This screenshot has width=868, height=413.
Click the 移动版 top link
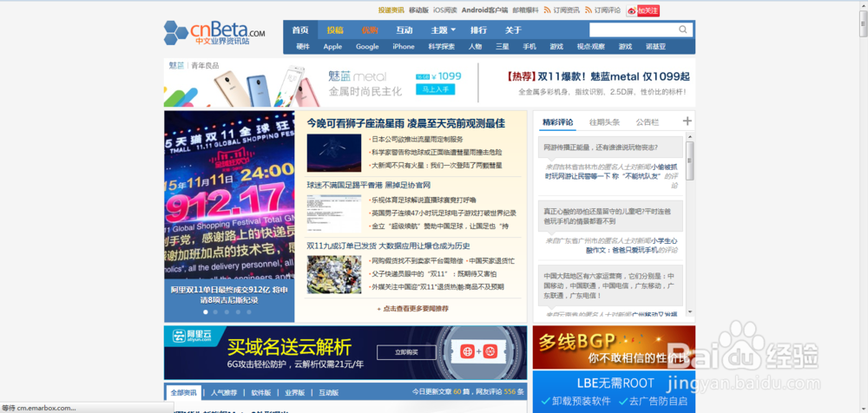pos(418,10)
